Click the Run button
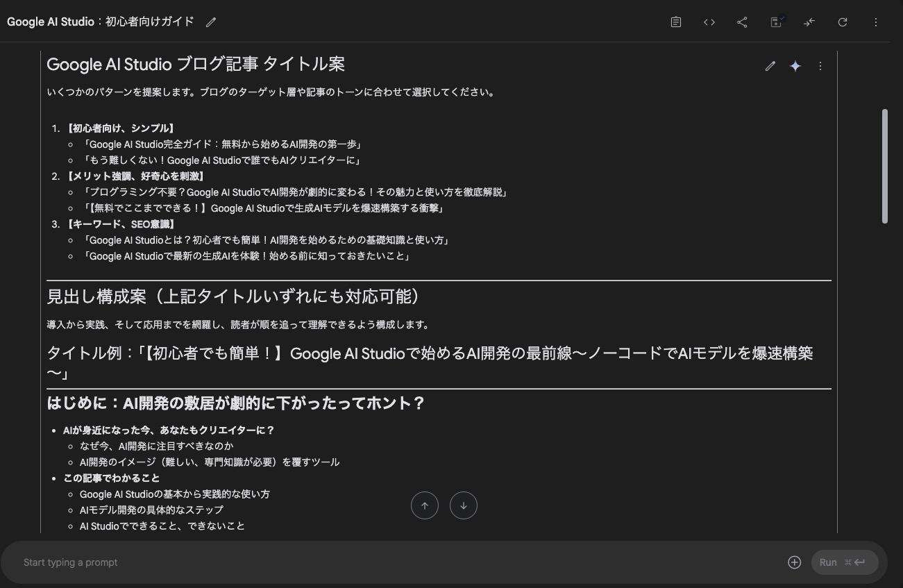The height and width of the screenshot is (588, 903). click(x=845, y=562)
